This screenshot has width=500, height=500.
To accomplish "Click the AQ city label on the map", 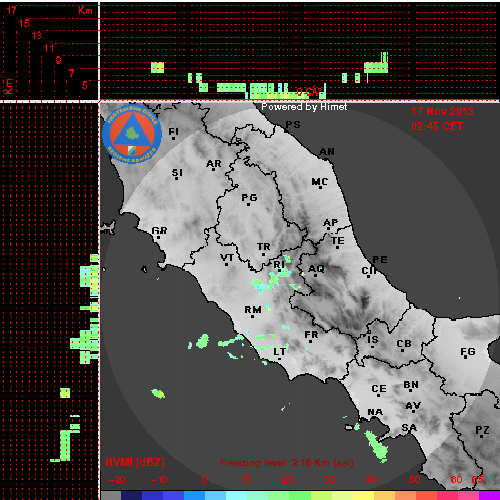I will pyautogui.click(x=316, y=268).
